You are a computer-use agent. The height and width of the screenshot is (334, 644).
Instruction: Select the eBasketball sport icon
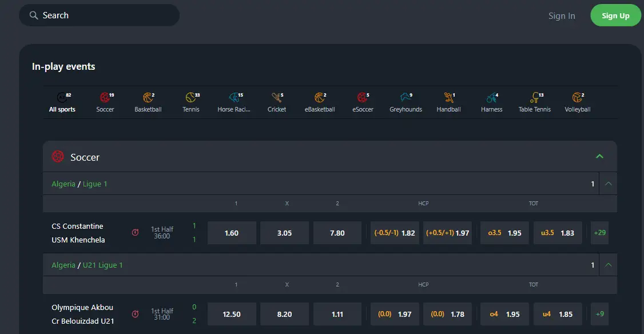[x=320, y=98]
